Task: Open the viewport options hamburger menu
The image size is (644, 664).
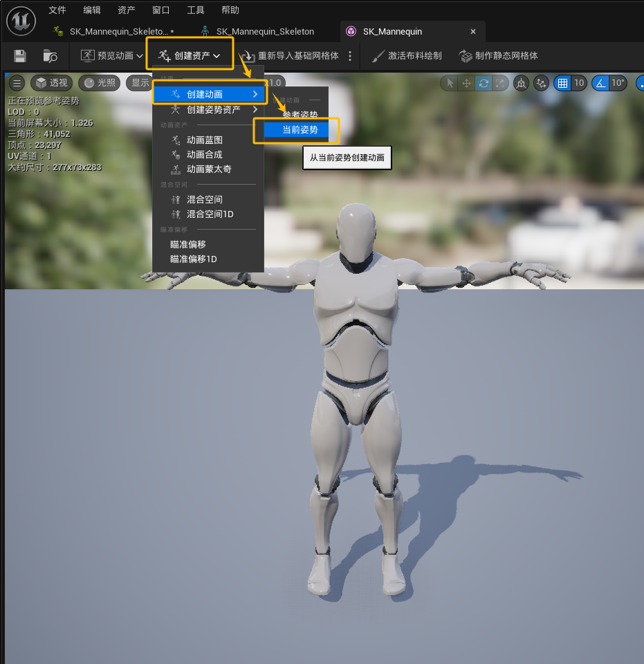Action: click(x=17, y=83)
